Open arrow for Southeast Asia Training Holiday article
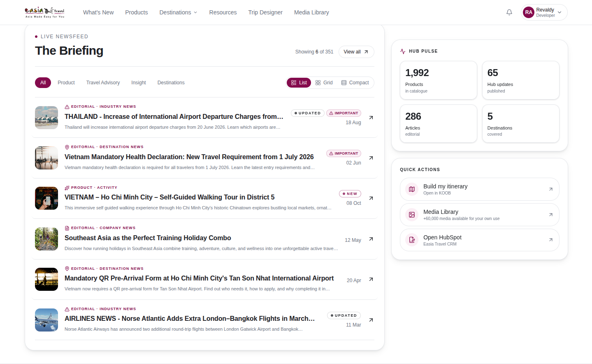 (x=371, y=239)
